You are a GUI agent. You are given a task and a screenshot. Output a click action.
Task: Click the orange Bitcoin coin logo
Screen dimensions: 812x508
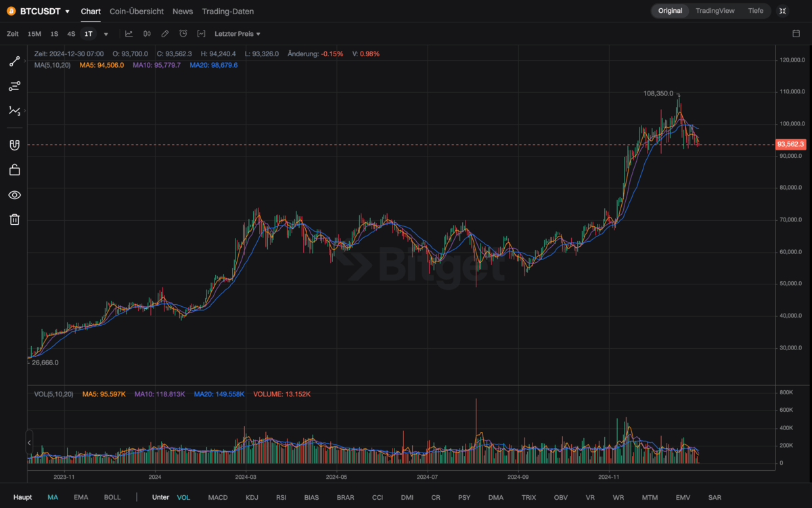[x=11, y=12]
